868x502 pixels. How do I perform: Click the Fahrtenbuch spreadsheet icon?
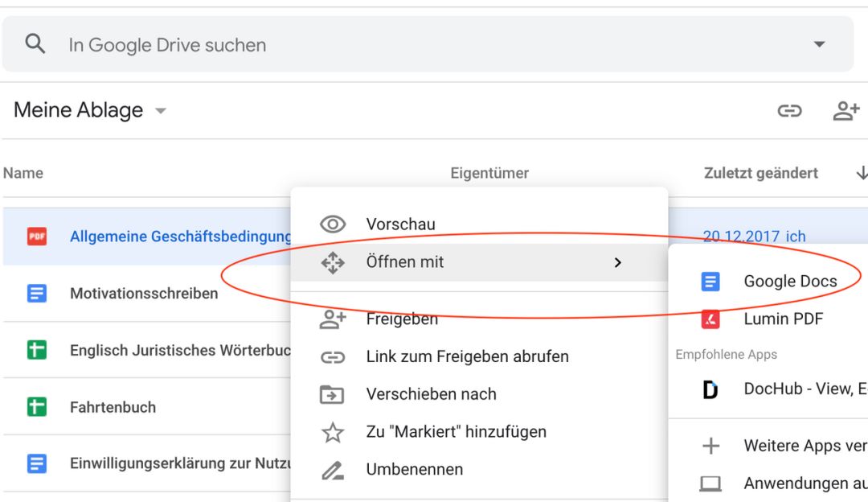(x=37, y=407)
